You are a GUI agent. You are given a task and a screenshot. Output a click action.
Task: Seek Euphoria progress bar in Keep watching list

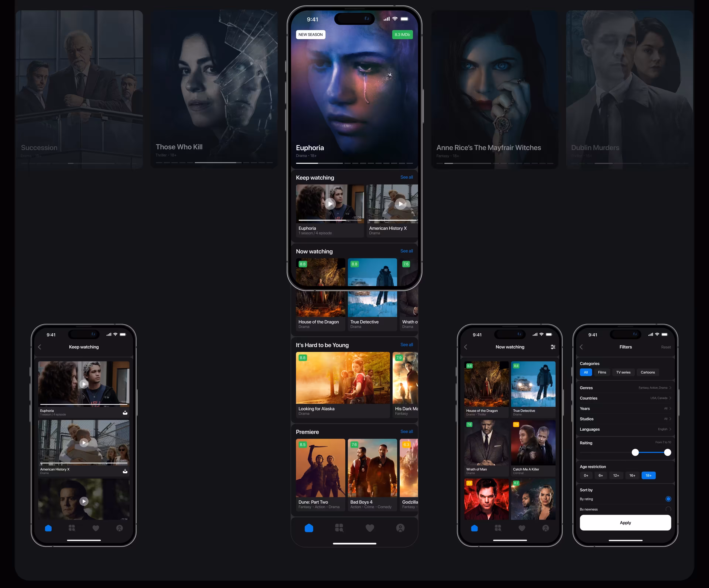(84, 404)
